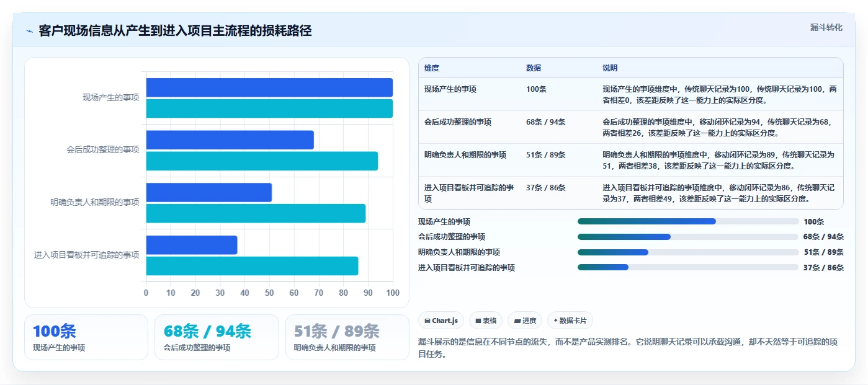Click the blue bar for 现场产生的事项

pos(269,87)
